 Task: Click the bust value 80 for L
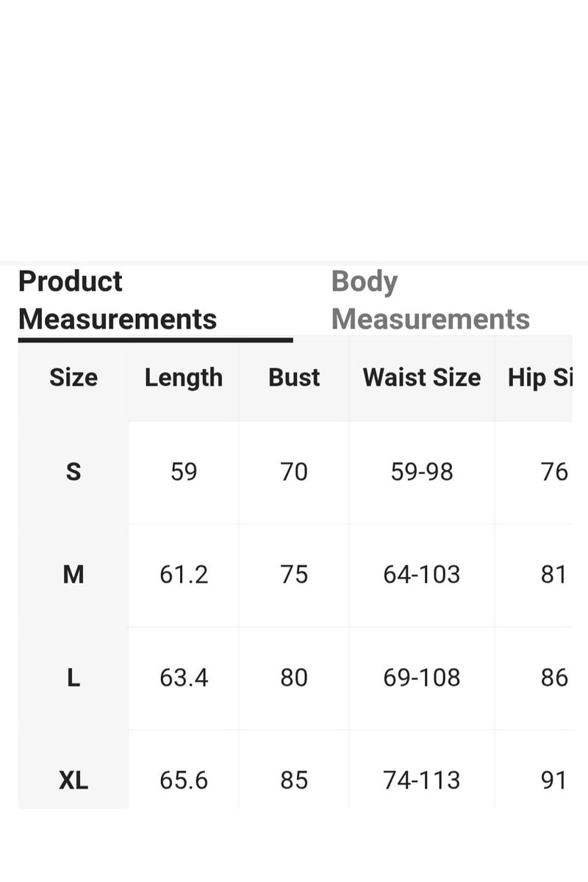pos(294,678)
